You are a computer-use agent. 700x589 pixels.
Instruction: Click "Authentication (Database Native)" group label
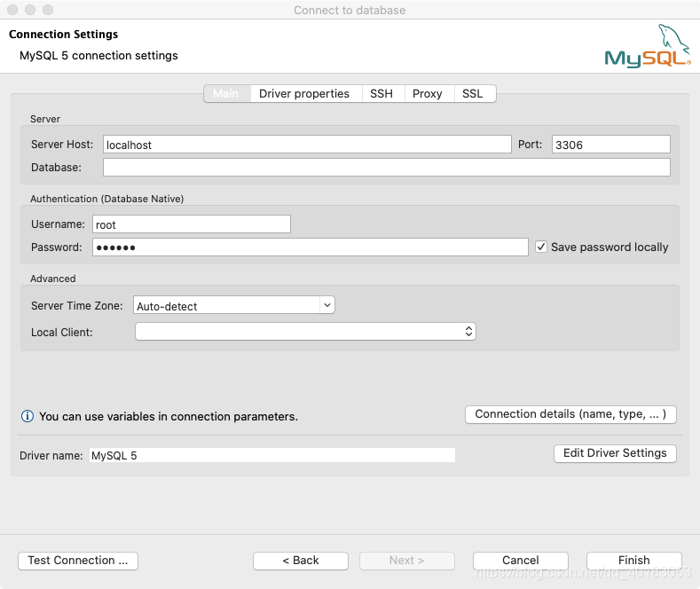tap(107, 199)
